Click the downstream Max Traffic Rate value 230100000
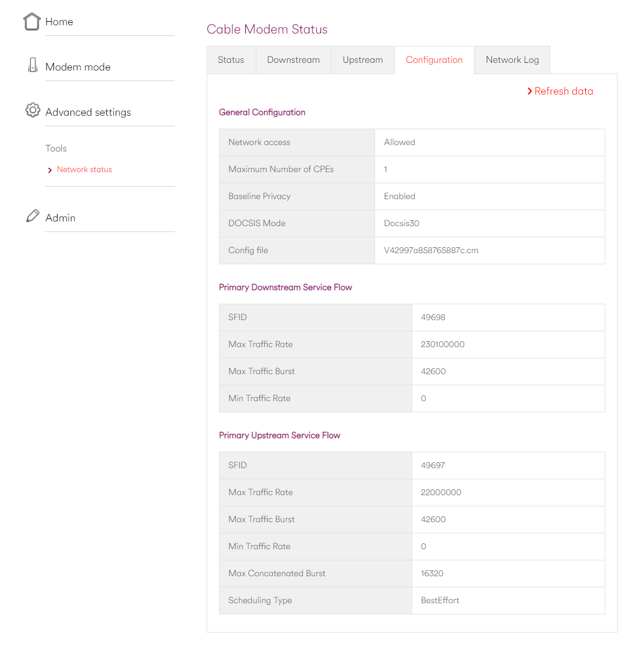644x652 pixels. pyautogui.click(x=443, y=344)
